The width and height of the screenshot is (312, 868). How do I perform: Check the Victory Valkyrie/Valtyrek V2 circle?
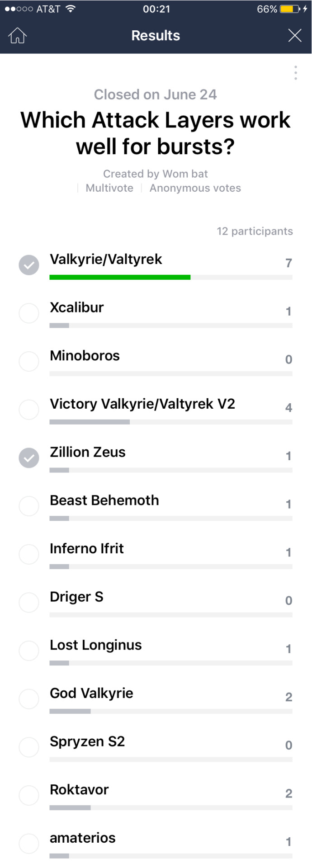(x=29, y=410)
